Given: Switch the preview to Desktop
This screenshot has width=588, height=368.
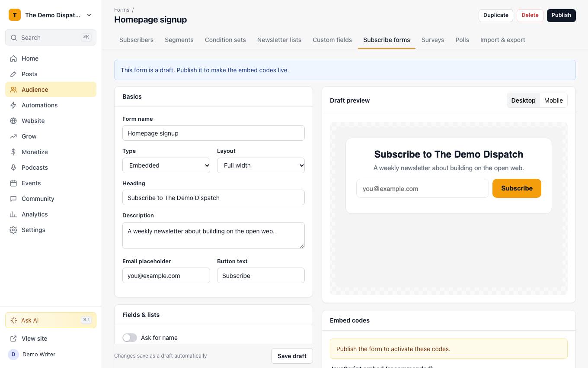Looking at the screenshot, I should (523, 100).
